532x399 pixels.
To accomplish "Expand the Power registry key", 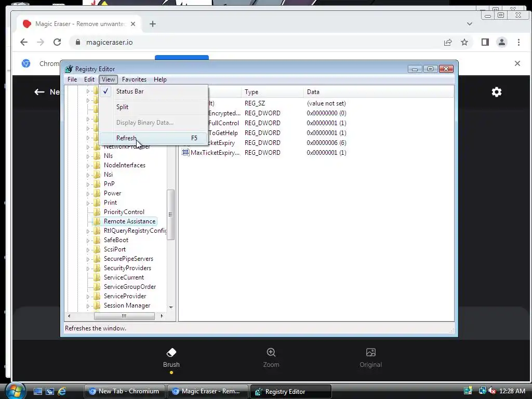I will click(88, 194).
